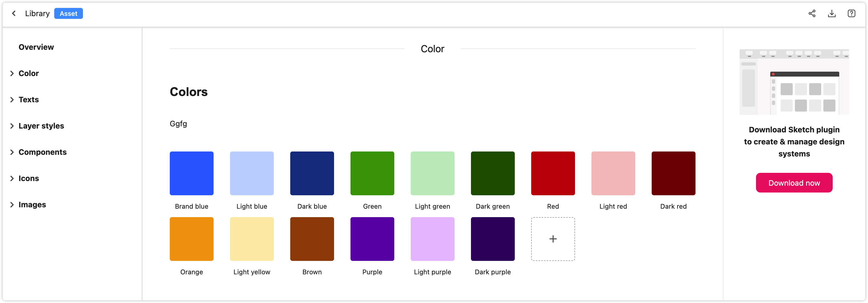Select the Asset tab badge
The image size is (868, 303).
[x=68, y=13]
